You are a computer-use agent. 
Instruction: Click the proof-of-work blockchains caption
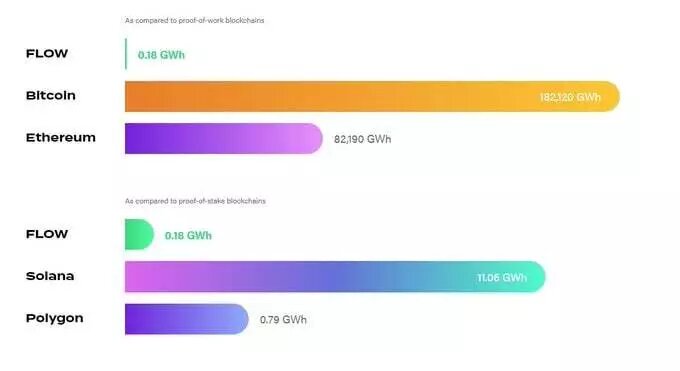[194, 20]
